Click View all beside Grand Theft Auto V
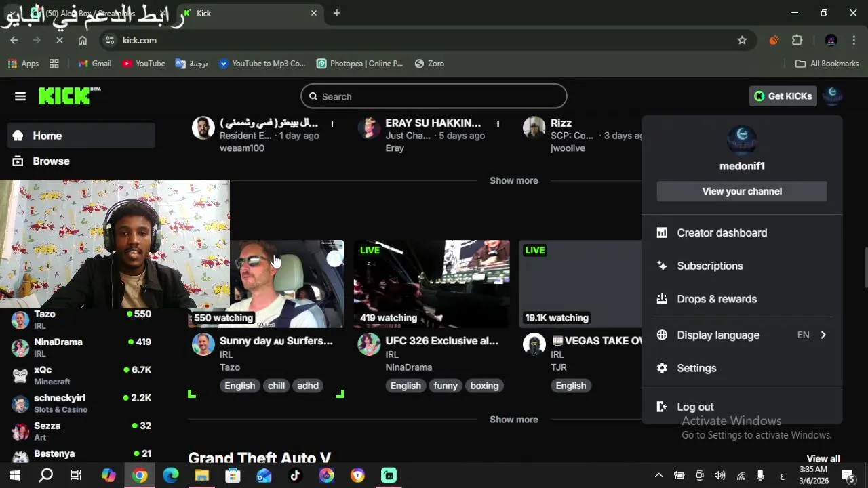This screenshot has width=868, height=488. tap(823, 459)
